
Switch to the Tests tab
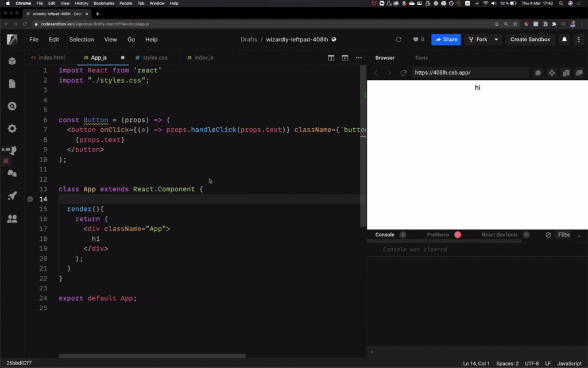421,57
